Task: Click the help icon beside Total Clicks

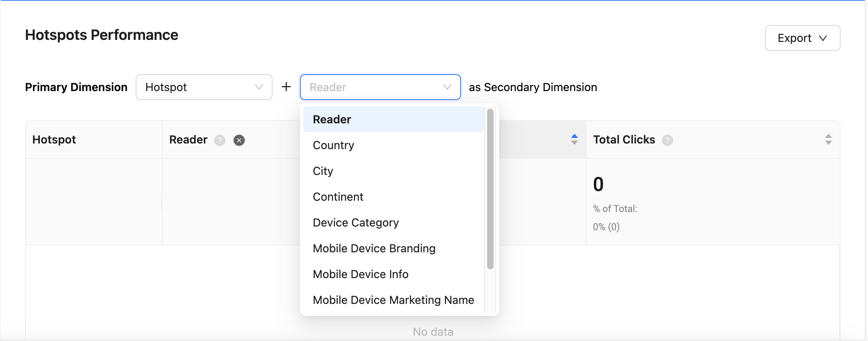Action: (668, 140)
